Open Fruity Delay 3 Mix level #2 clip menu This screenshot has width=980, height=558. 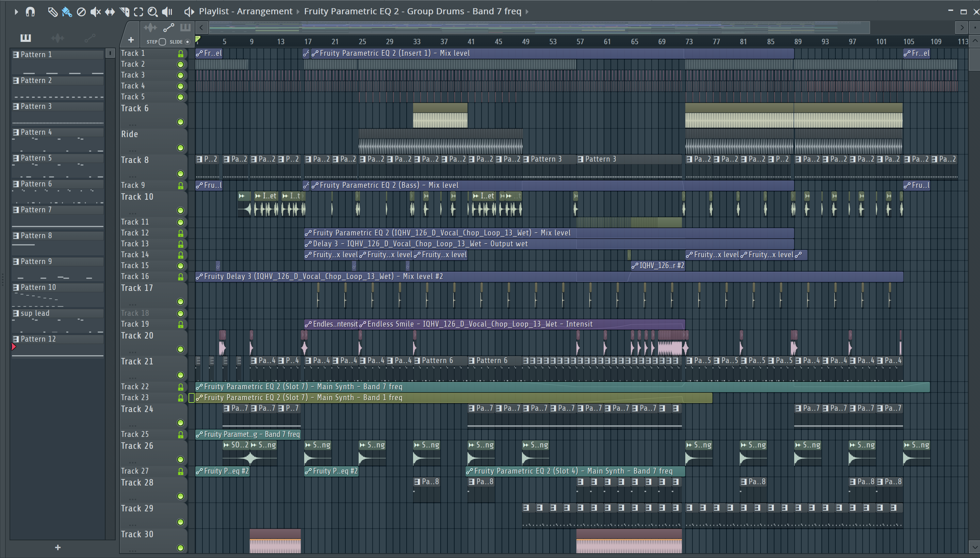click(199, 277)
